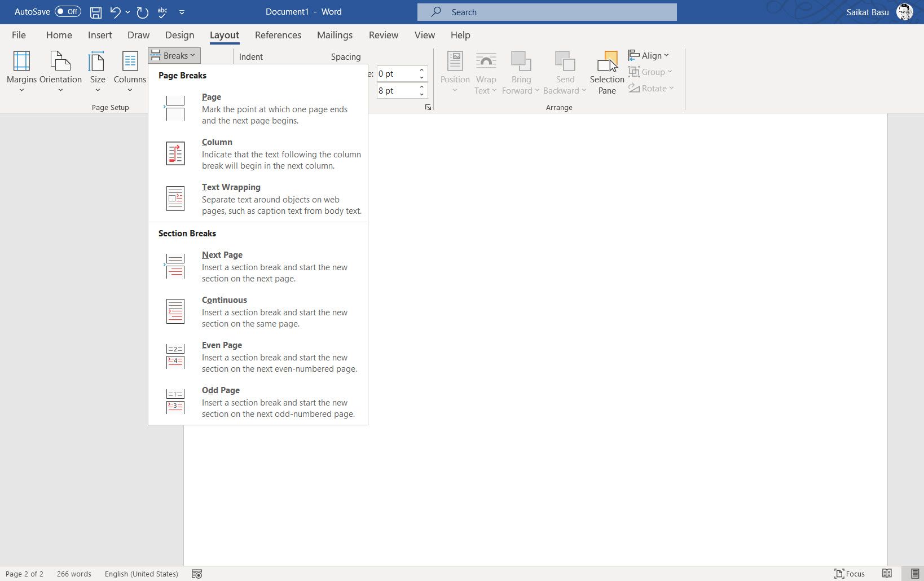This screenshot has width=924, height=581.
Task: Increase the spacing 8 pt stepper
Action: (x=421, y=87)
